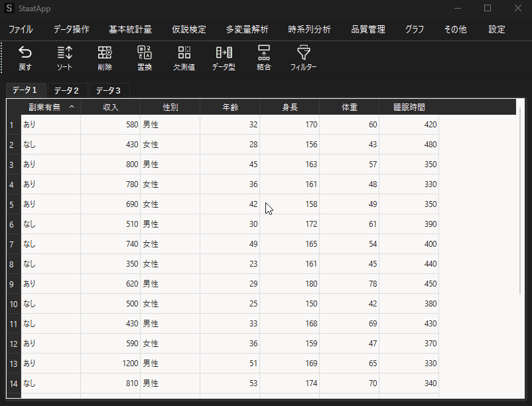Click the 収入 column header

[110, 107]
